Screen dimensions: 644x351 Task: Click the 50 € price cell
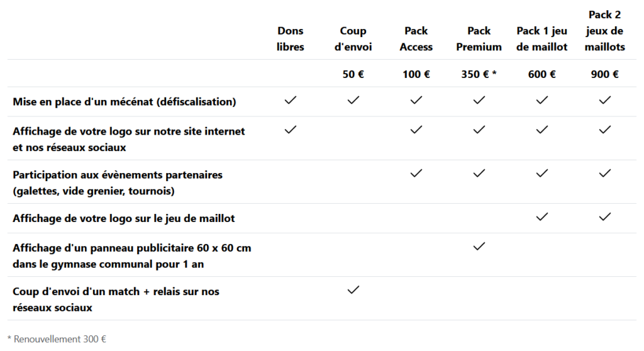pos(353,74)
